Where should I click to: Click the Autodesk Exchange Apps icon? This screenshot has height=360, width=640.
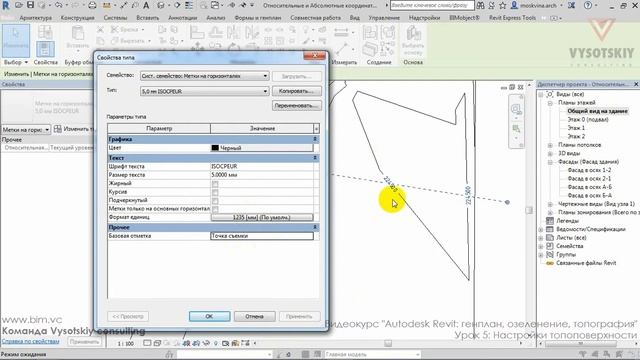[572, 6]
